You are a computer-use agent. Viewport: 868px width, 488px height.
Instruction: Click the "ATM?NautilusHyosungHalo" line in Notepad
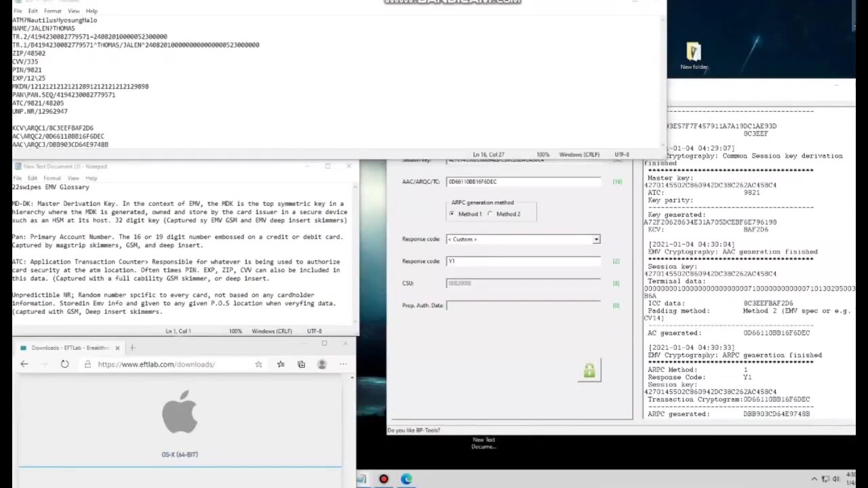pyautogui.click(x=54, y=20)
